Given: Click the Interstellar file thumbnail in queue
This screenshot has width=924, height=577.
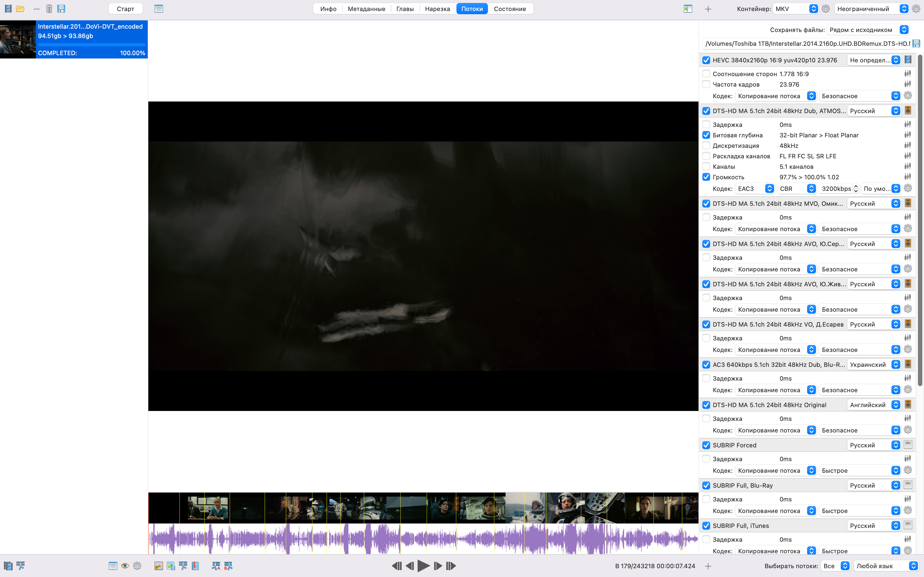Looking at the screenshot, I should pyautogui.click(x=18, y=39).
